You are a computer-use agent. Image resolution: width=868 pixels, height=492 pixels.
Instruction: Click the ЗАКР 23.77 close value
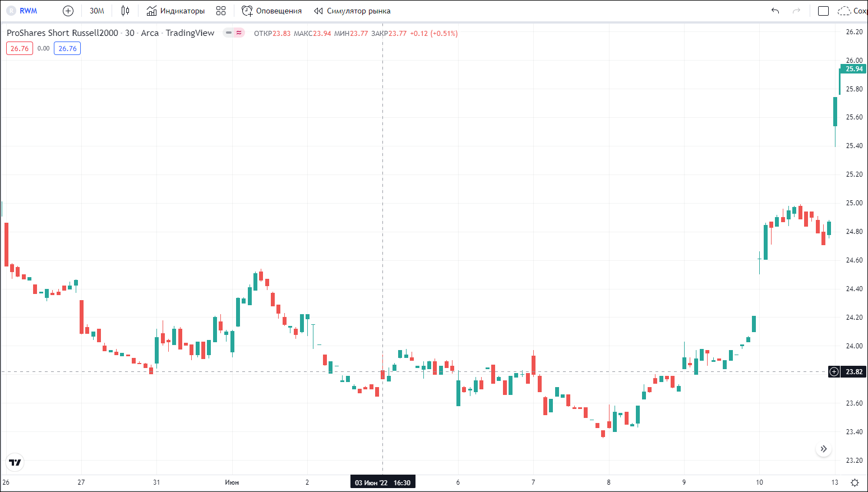click(x=389, y=33)
